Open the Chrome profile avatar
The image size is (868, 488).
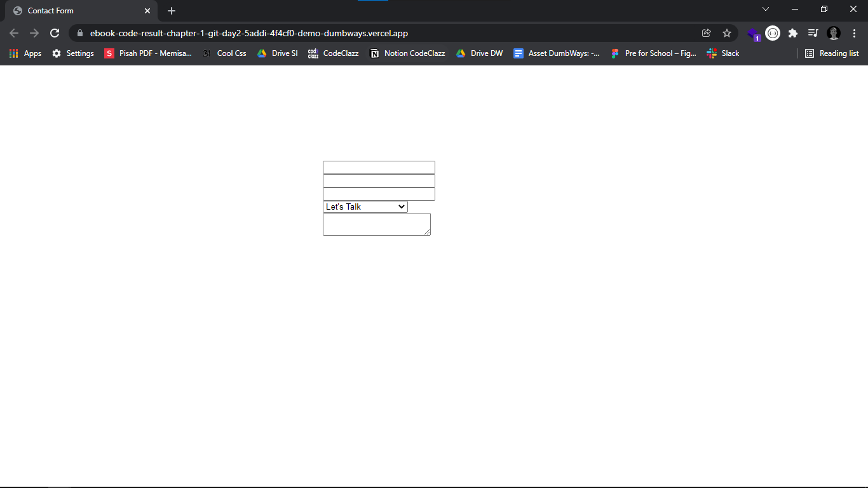(x=834, y=33)
